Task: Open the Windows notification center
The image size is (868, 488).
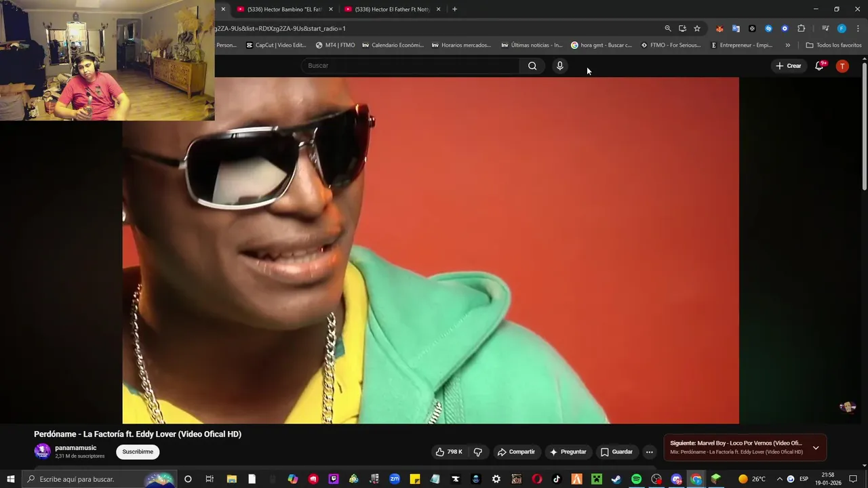Action: coord(853,479)
